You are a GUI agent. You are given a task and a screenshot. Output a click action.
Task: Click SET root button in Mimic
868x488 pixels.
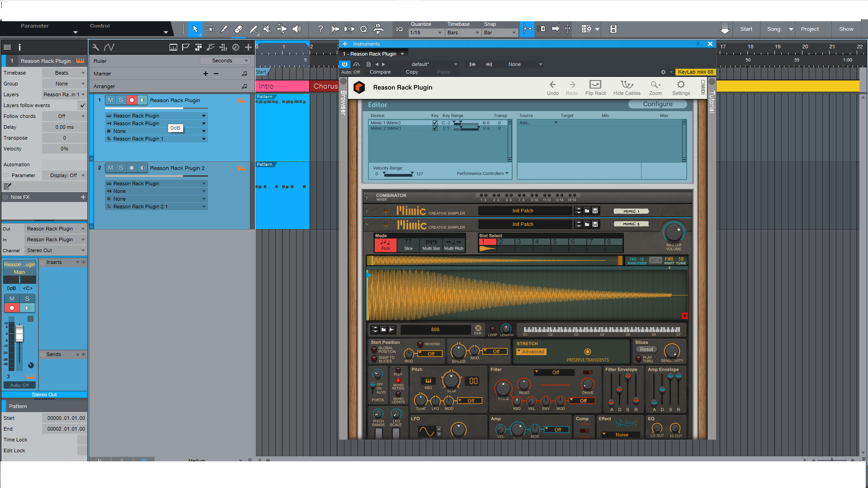[x=655, y=260]
